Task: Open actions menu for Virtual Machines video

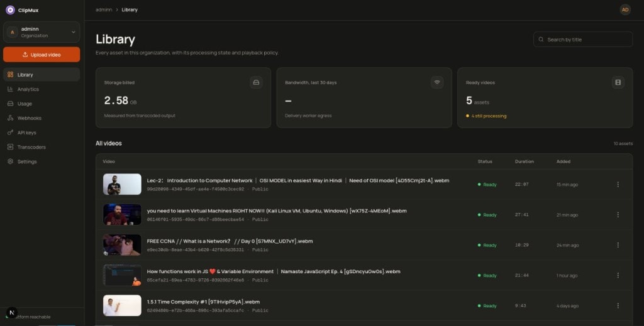Action: click(618, 214)
